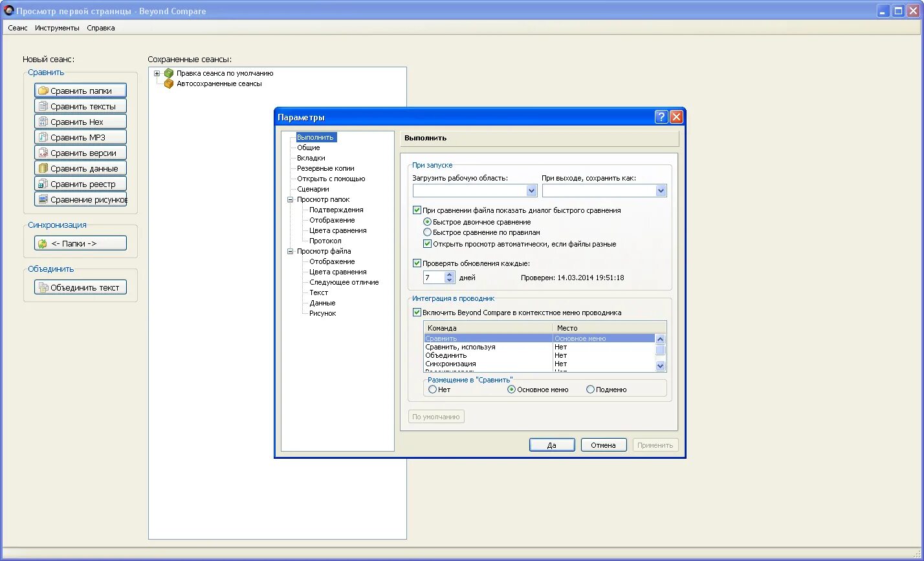Click the Beyond Compare title bar icon
The height and width of the screenshot is (561, 924).
coord(8,11)
